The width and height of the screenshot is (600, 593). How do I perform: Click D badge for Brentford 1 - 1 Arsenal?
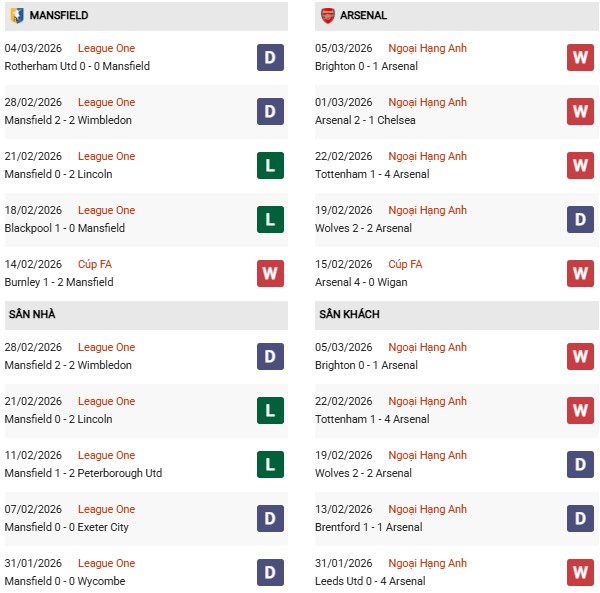pos(581,518)
